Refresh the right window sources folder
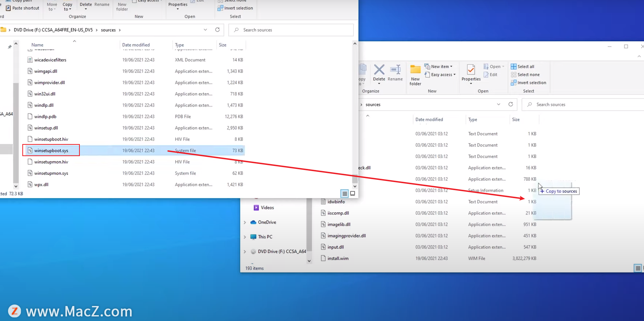 (510, 104)
